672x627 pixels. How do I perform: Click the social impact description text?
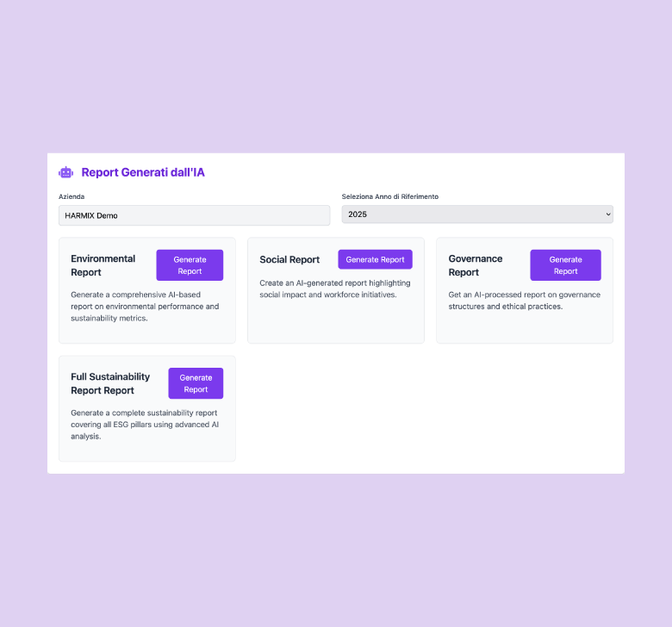point(335,289)
